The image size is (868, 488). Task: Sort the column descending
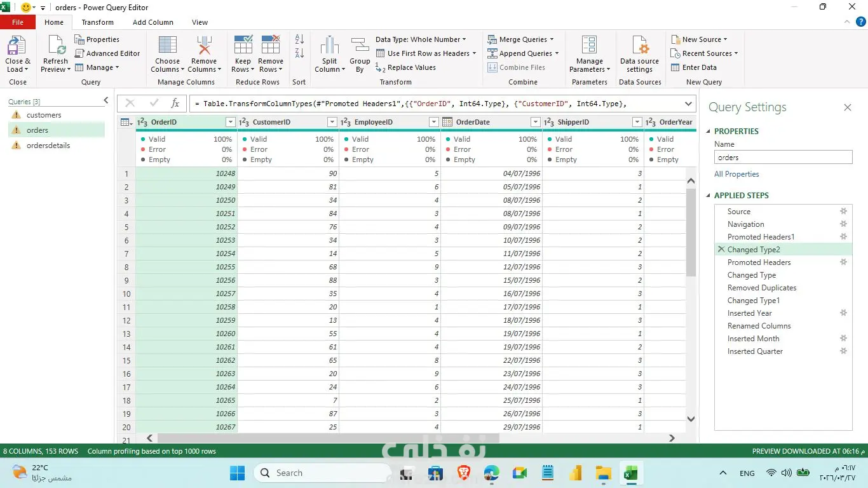(x=299, y=53)
